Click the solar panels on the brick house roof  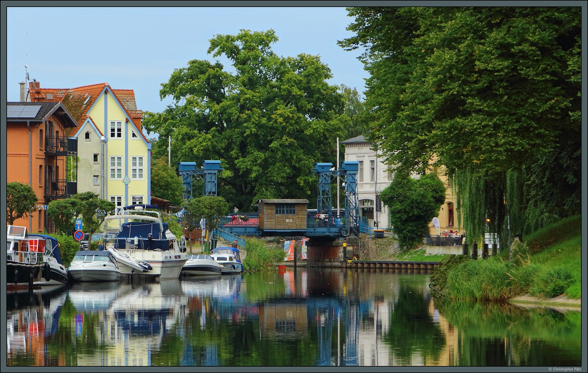[24, 111]
